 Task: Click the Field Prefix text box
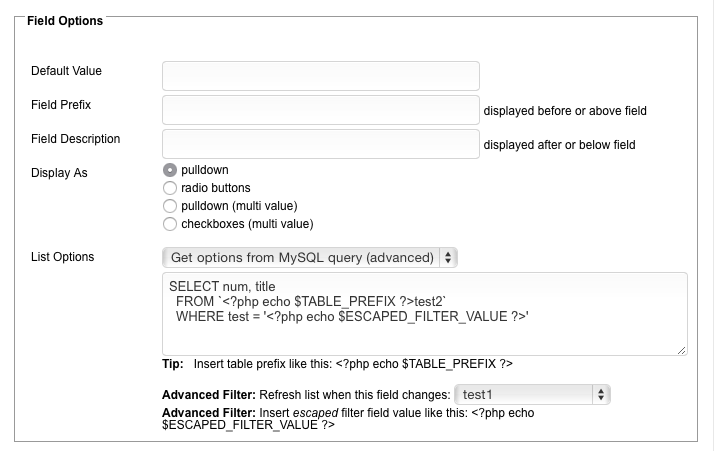(320, 110)
